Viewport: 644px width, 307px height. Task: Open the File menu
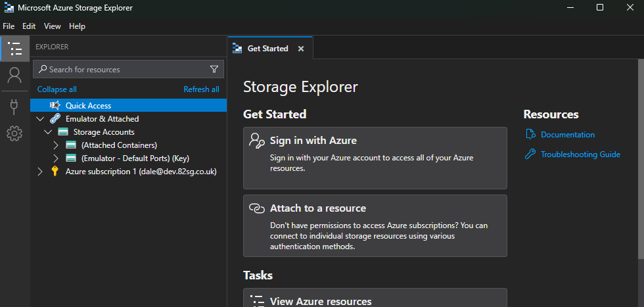coord(9,26)
